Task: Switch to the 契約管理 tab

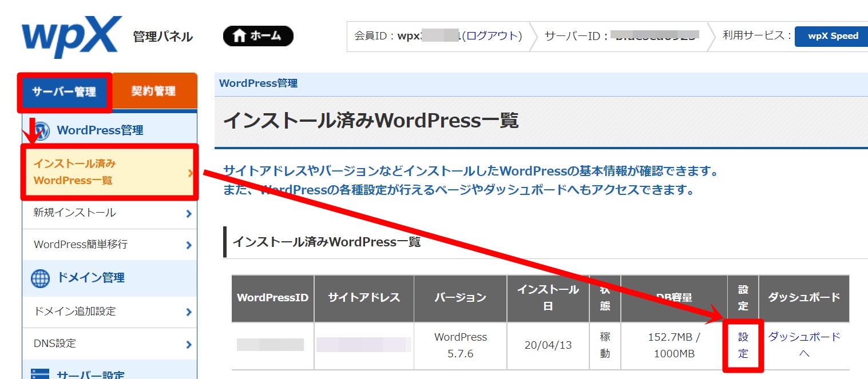Action: 153,91
